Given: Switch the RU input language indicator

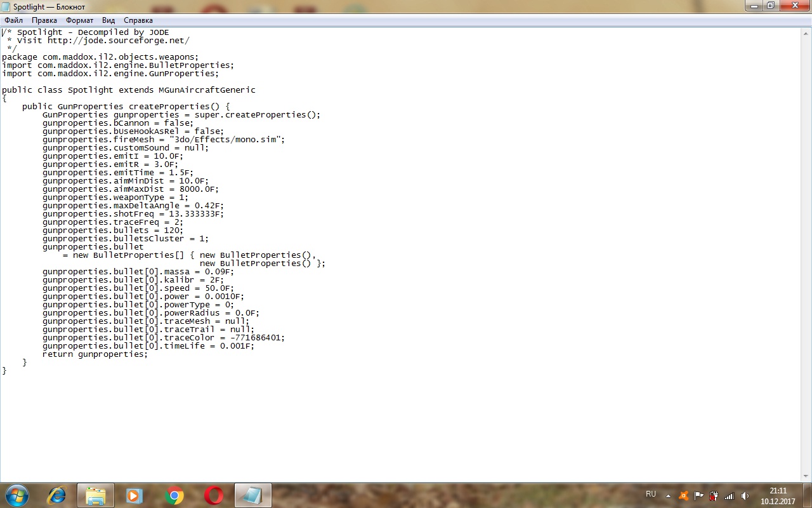Looking at the screenshot, I should [x=651, y=494].
